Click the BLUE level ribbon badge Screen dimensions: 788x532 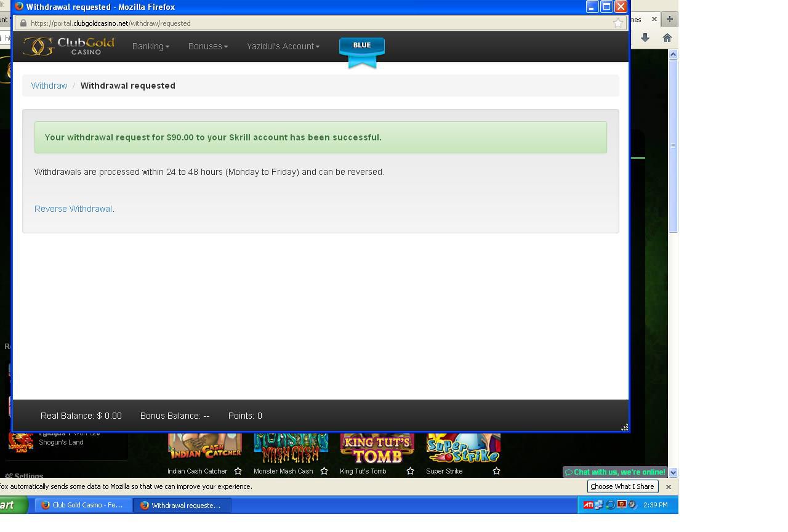[362, 50]
